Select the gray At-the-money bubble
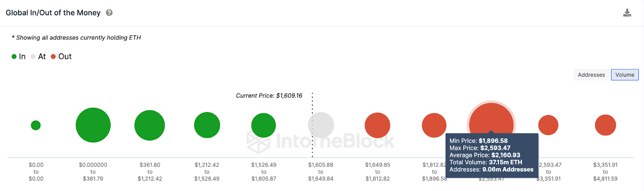Screen dimensions: 644x191 coord(321,125)
